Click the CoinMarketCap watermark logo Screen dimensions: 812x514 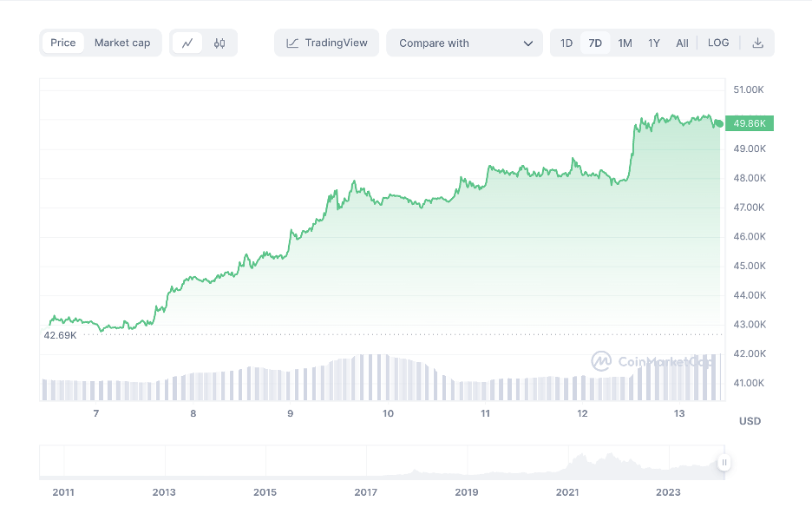[601, 360]
